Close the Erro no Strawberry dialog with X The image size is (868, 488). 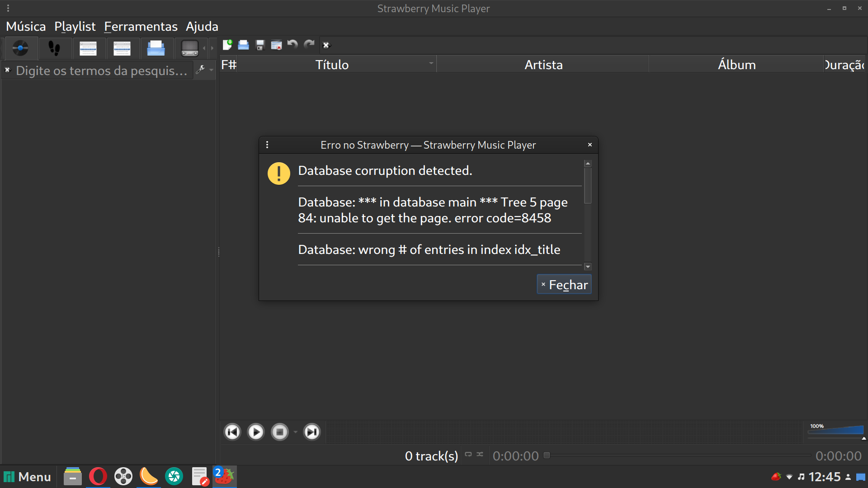click(x=590, y=145)
